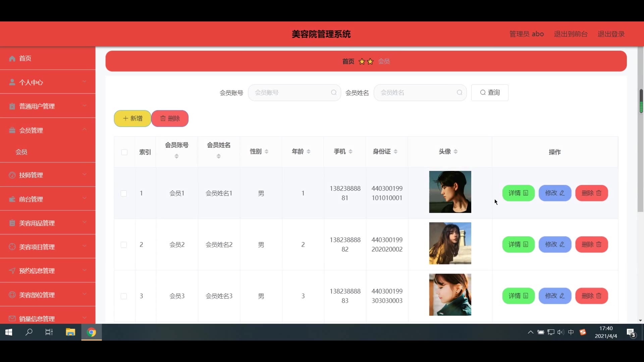Collapse the 会员管理 menu chevron
The height and width of the screenshot is (362, 644).
click(85, 129)
